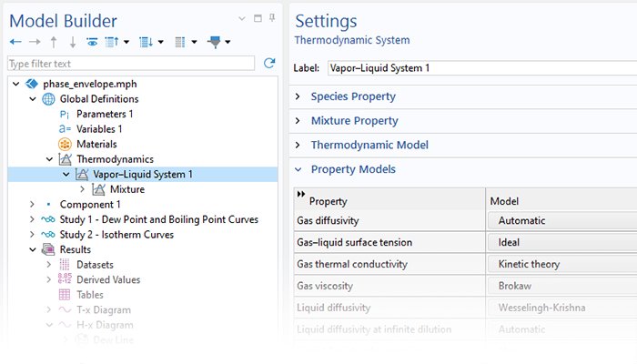Screen dimensions: 637x364
Task: Click the Global Definitions globe icon
Action: pos(48,99)
